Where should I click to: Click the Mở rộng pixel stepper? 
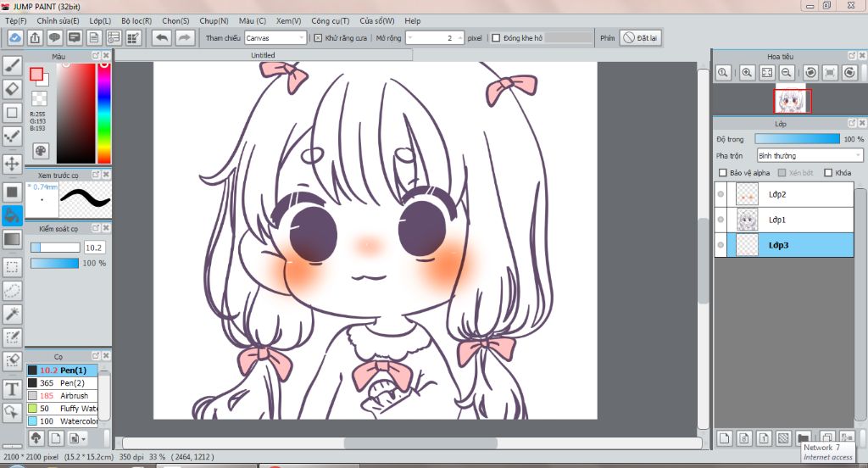pyautogui.click(x=435, y=38)
